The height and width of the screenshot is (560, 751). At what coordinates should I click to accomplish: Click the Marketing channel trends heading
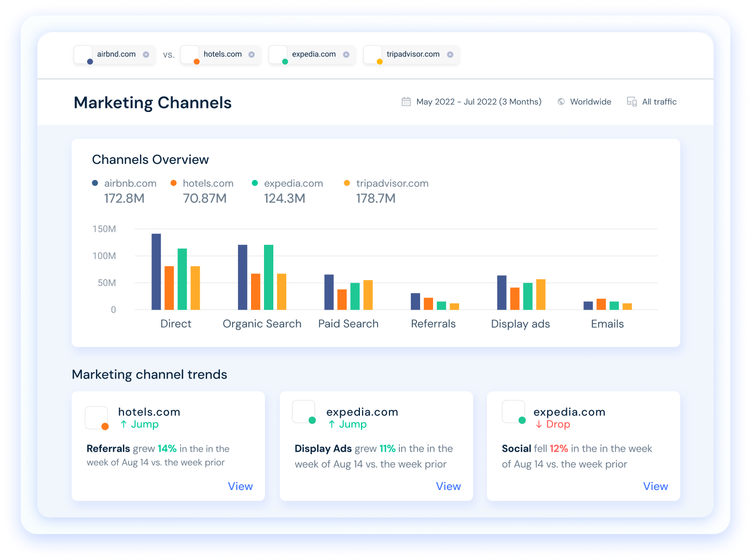pyautogui.click(x=149, y=374)
